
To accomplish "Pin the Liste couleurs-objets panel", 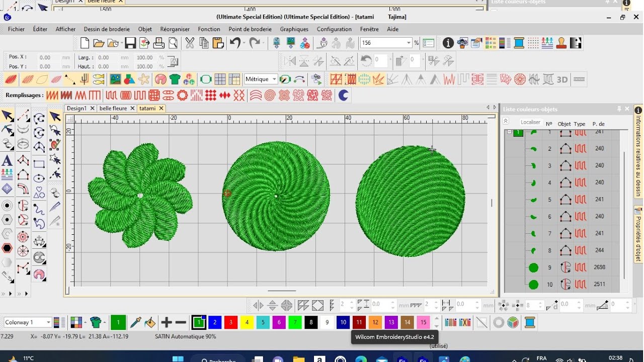I will pos(619,109).
